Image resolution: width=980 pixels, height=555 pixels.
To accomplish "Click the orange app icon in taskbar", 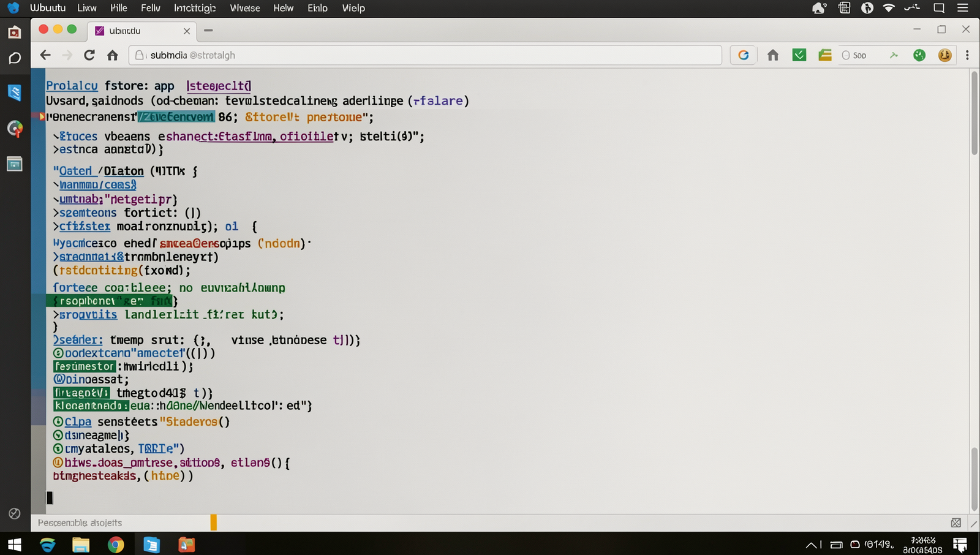I will tap(187, 544).
